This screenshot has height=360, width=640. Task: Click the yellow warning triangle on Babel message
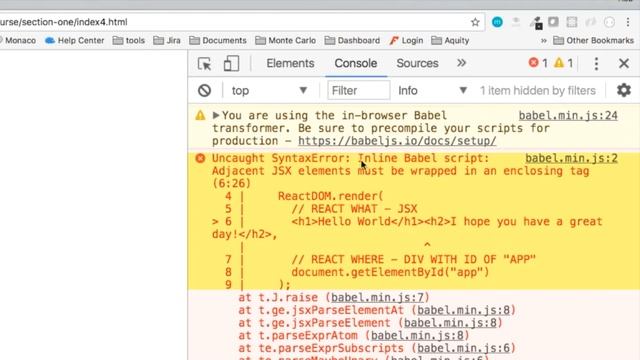pyautogui.click(x=200, y=116)
